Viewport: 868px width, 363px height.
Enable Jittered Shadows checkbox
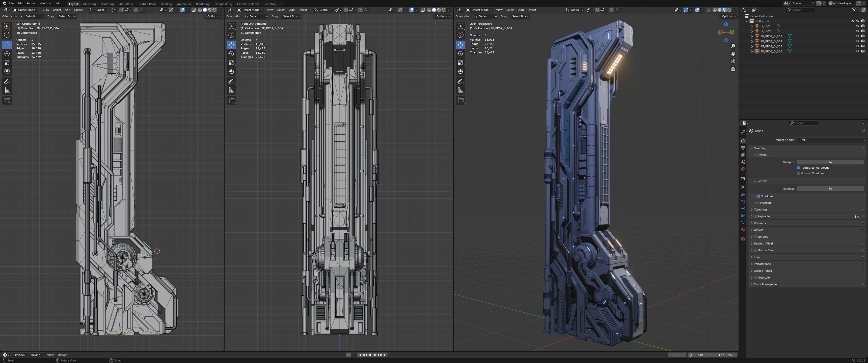(799, 173)
